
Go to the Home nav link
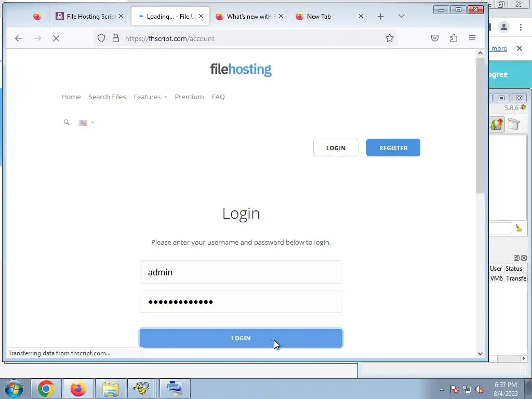coord(71,97)
